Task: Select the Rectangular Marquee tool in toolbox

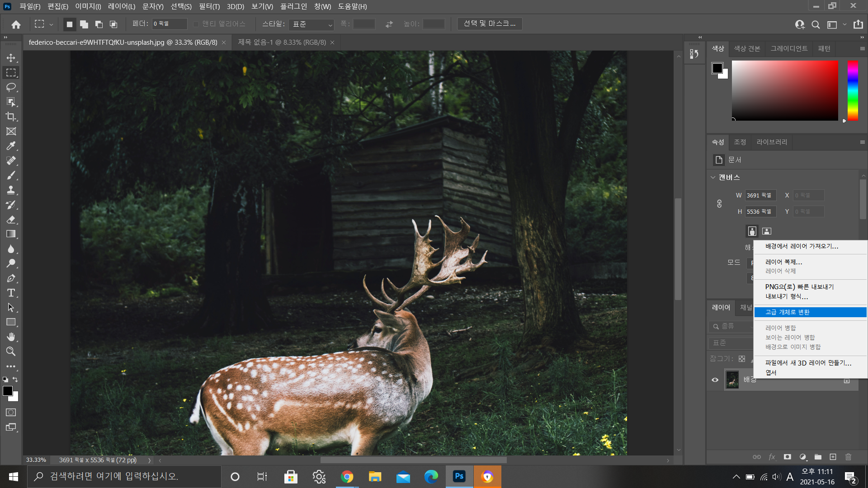Action: (11, 73)
